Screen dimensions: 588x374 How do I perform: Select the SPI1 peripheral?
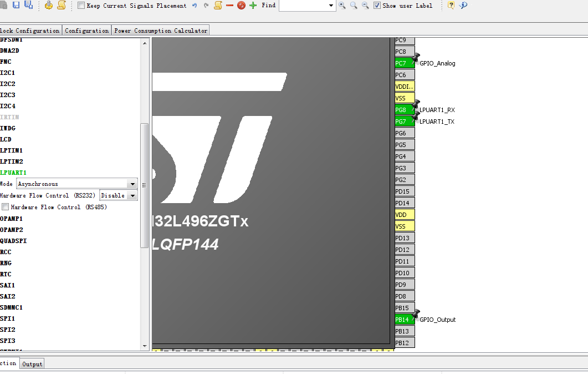pyautogui.click(x=8, y=319)
